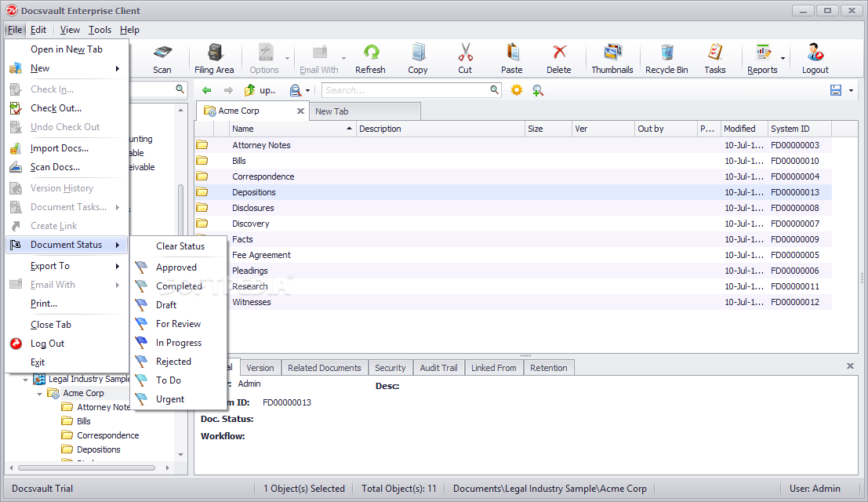
Task: Go up one folder level
Action: (x=259, y=90)
